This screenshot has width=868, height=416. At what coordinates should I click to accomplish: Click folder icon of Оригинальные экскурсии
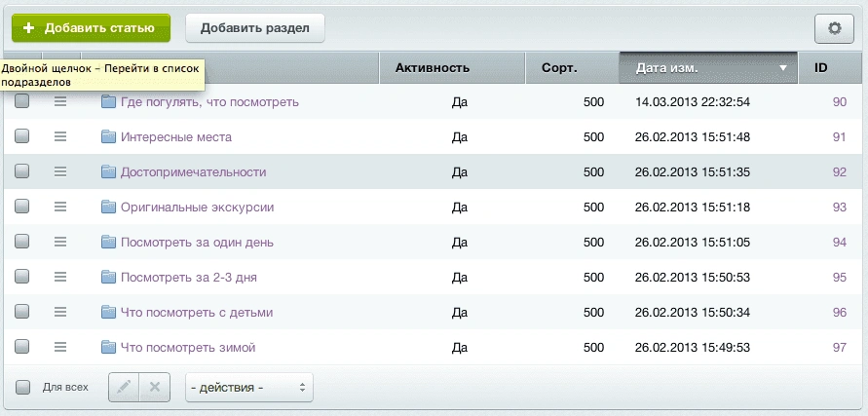pos(108,207)
